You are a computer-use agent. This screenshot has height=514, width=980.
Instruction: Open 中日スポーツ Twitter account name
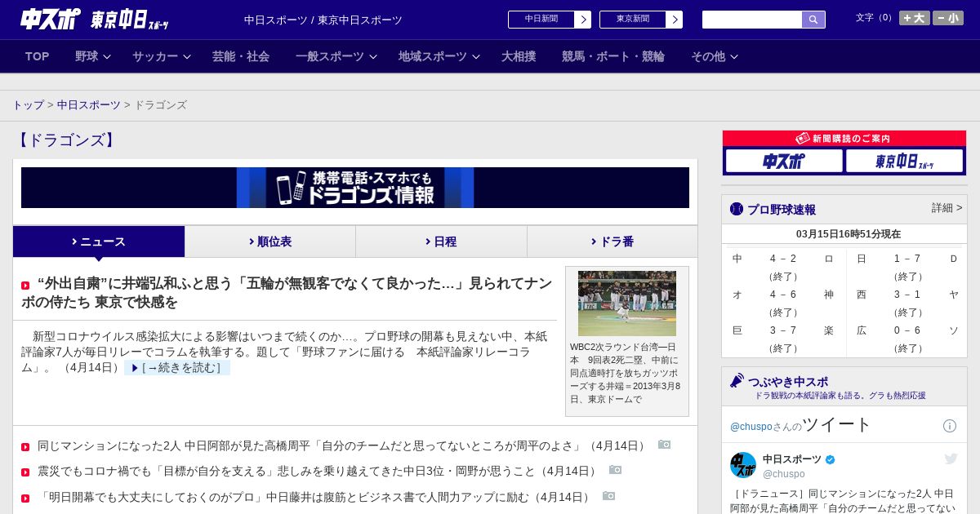pyautogui.click(x=792, y=459)
